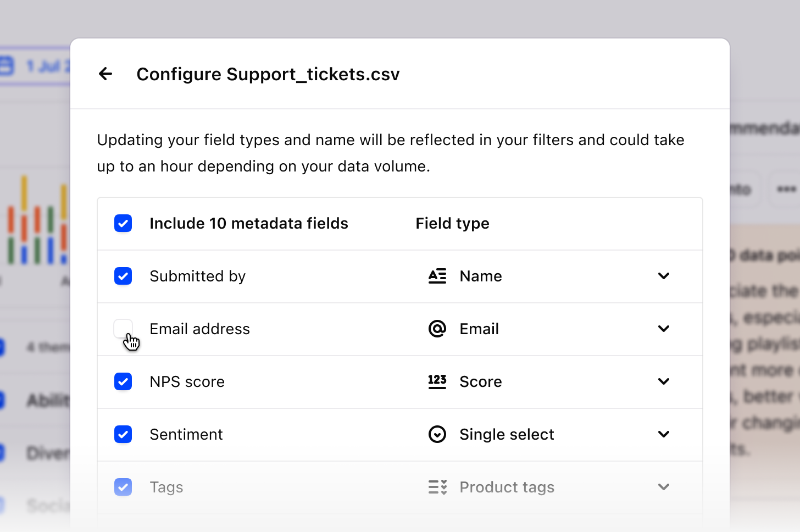This screenshot has width=800, height=532.
Task: Open the Score field type dropdown
Action: [663, 381]
